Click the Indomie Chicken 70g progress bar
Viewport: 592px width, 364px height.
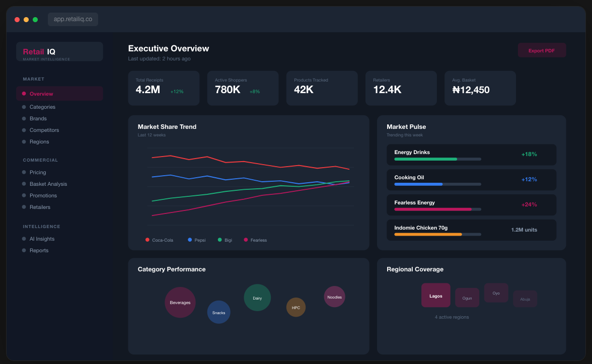point(437,235)
